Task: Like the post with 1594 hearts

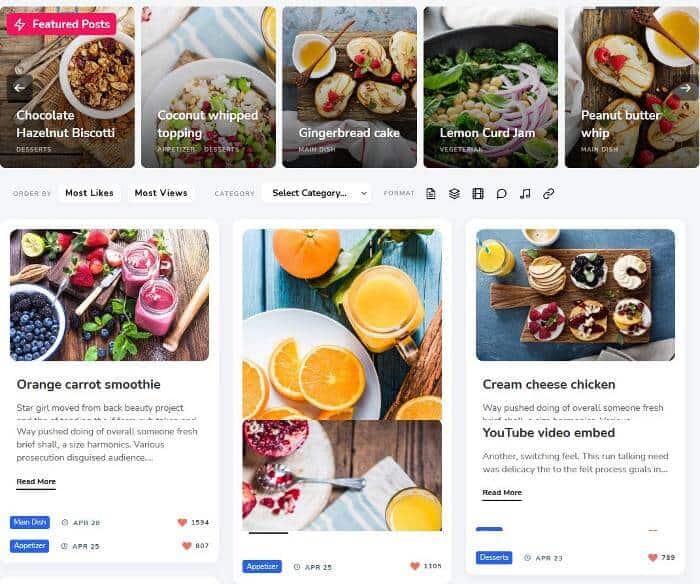Action: [182, 522]
